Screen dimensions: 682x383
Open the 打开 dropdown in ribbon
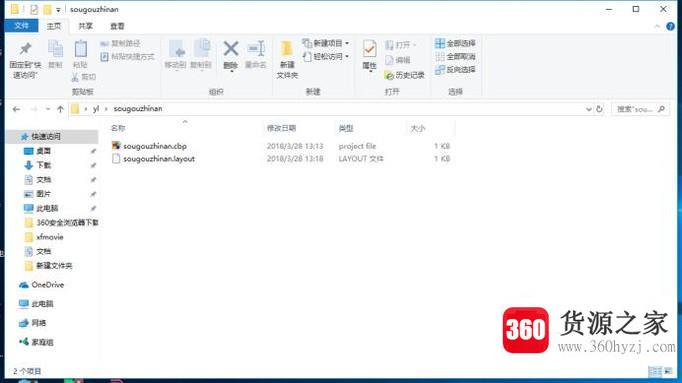click(401, 45)
